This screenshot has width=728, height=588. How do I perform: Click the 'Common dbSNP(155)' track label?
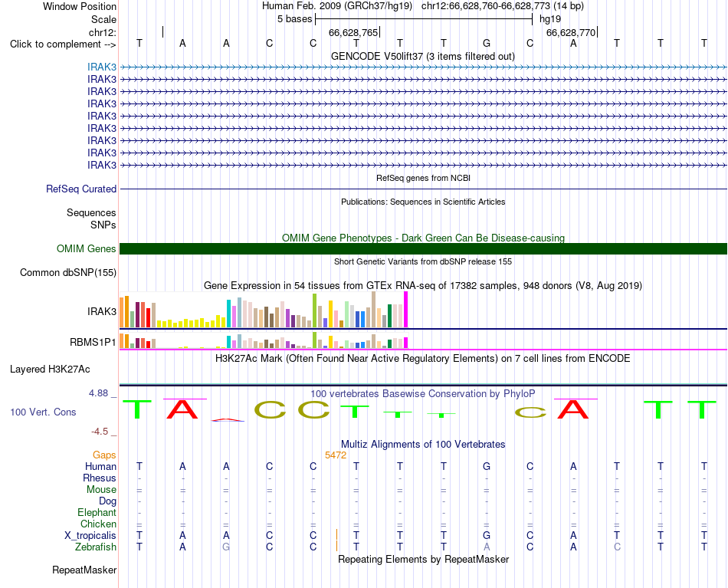[67, 273]
